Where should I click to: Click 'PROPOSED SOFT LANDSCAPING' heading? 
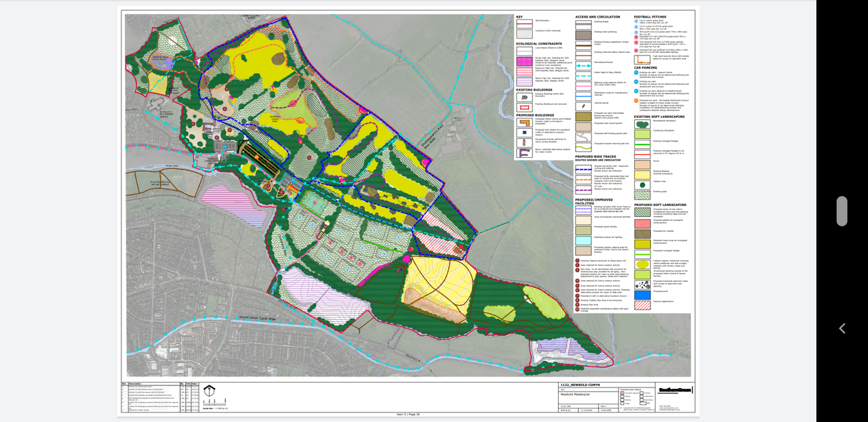660,205
